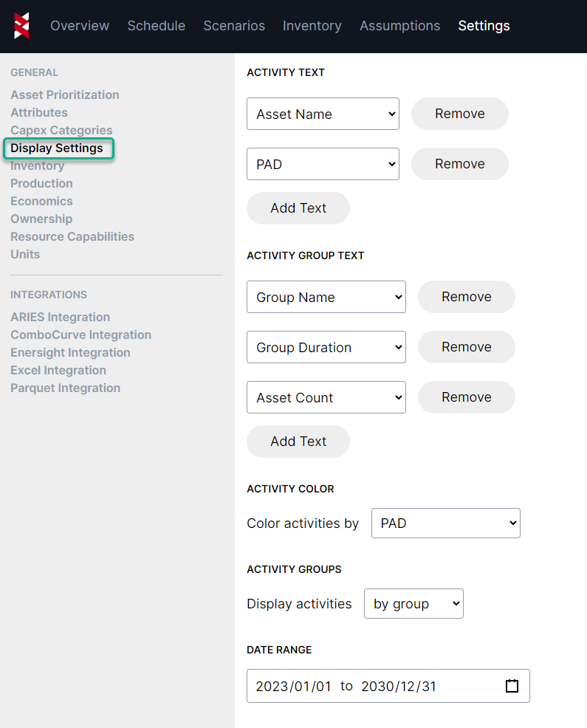
Task: Switch to the Inventory top tab
Action: (x=312, y=26)
